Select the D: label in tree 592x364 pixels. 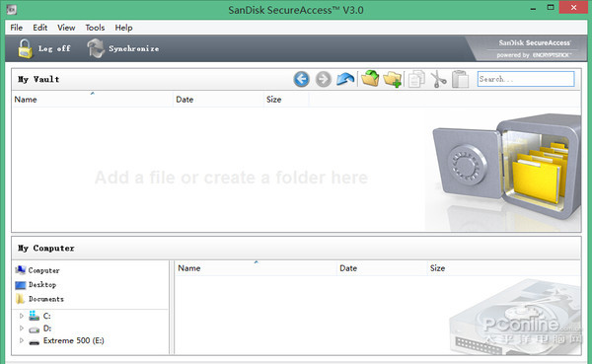(x=47, y=328)
